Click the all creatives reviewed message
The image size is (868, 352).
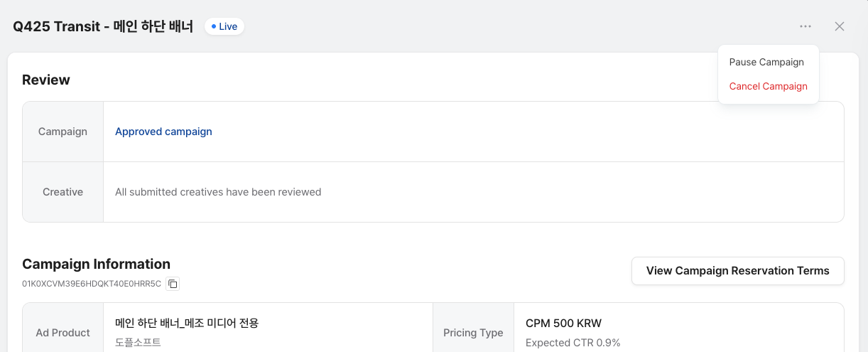pyautogui.click(x=218, y=192)
